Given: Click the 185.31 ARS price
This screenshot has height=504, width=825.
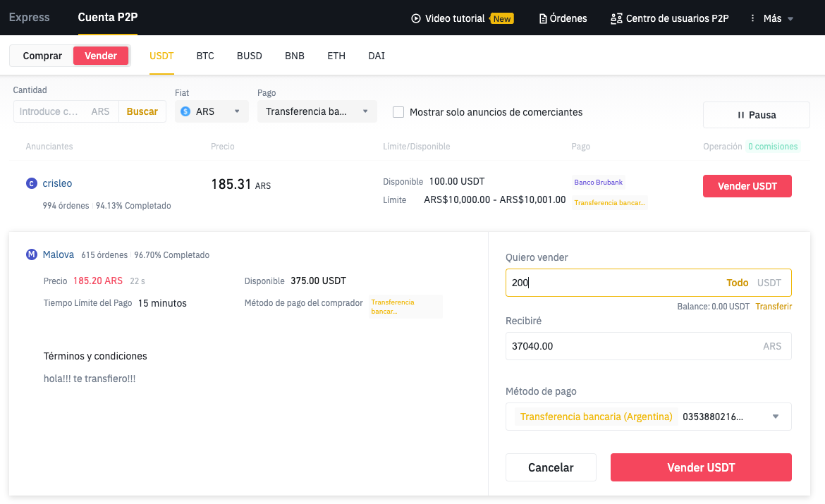Looking at the screenshot, I should [241, 185].
